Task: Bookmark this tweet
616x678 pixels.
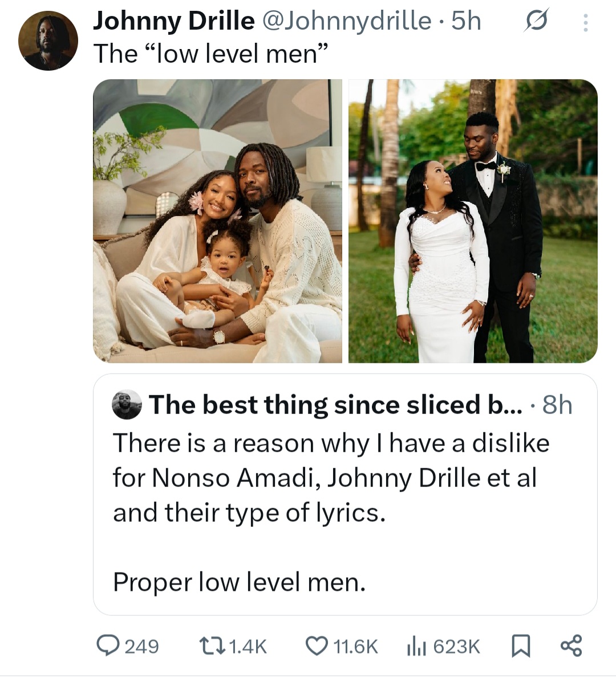Action: coord(520,645)
